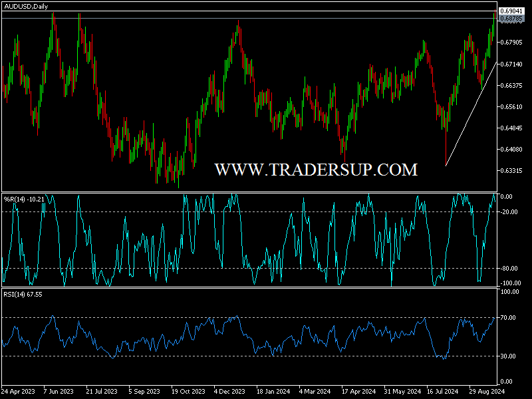Screen dimensions: 532x399
Task: Click the 0.67140 price axis label
Action: (x=511, y=65)
